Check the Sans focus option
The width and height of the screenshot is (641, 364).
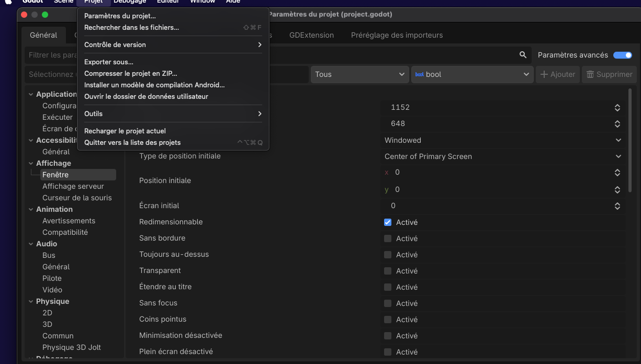tap(388, 303)
